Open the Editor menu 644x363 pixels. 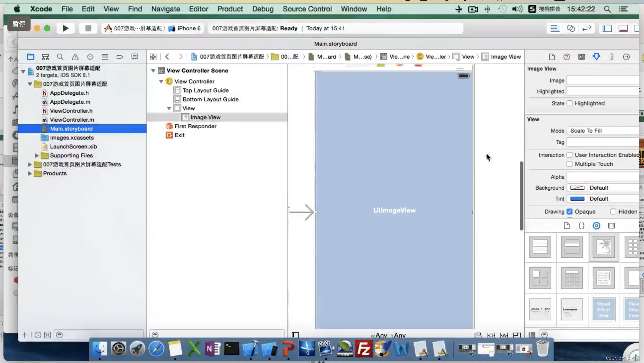[x=199, y=9]
